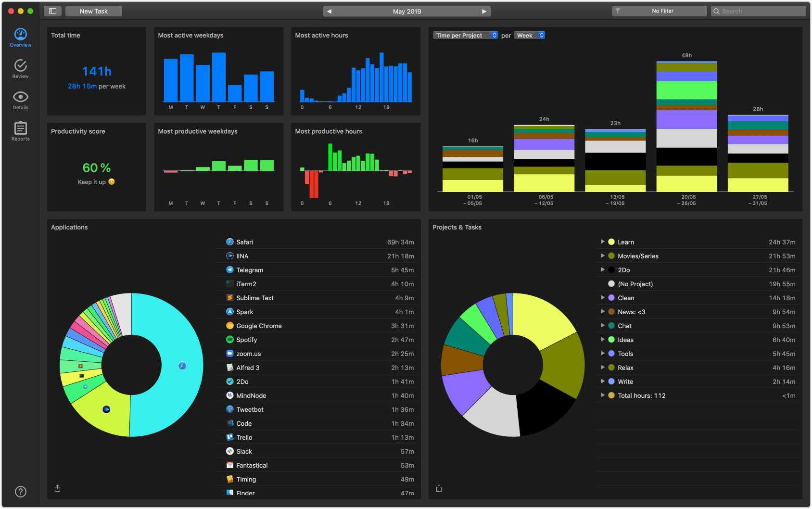Viewport: 812px width, 509px height.
Task: Go to next month arrow
Action: (x=484, y=11)
